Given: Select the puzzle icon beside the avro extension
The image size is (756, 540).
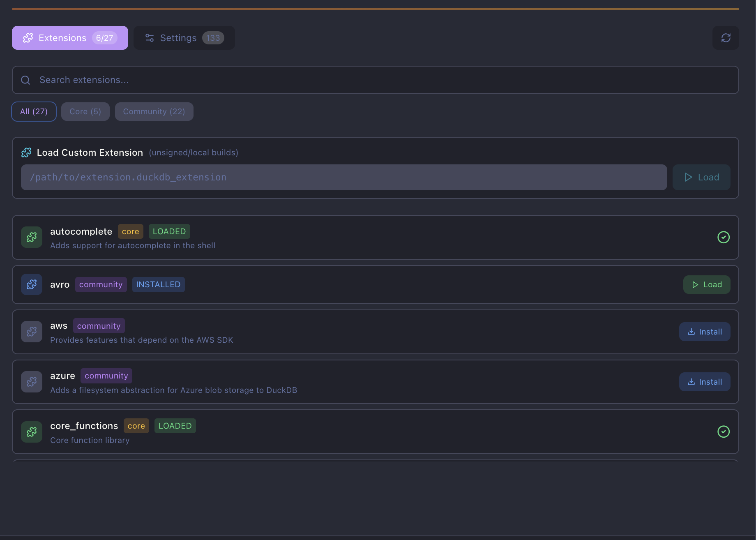Looking at the screenshot, I should [x=31, y=284].
